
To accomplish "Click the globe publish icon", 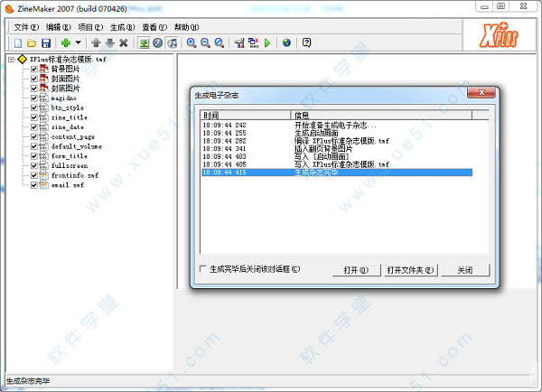I will [x=286, y=42].
